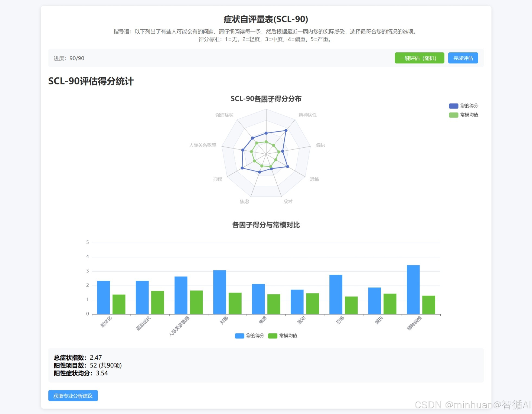The width and height of the screenshot is (532, 414).
Task: Click the 人际关系敏感 radar axis label
Action: pyautogui.click(x=203, y=145)
